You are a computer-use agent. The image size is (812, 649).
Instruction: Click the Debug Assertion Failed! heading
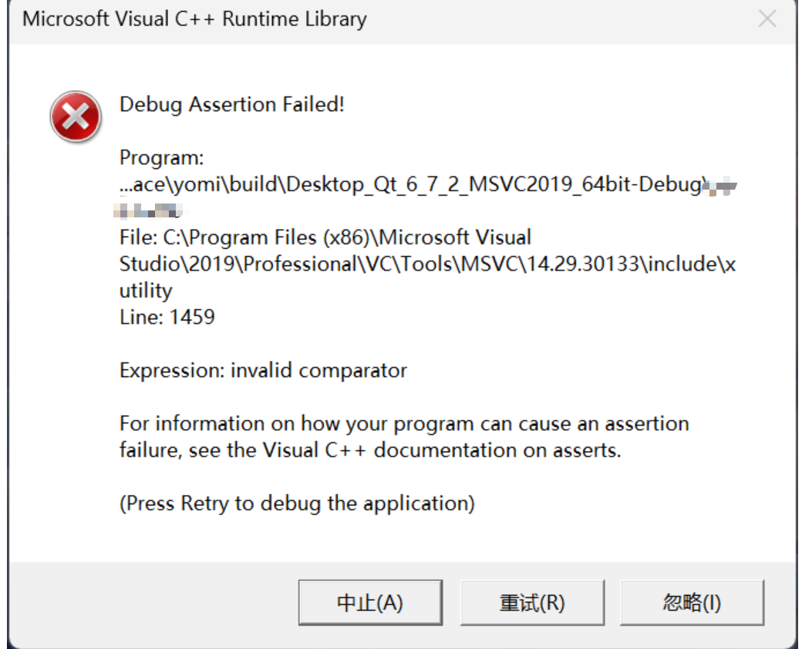[232, 105]
